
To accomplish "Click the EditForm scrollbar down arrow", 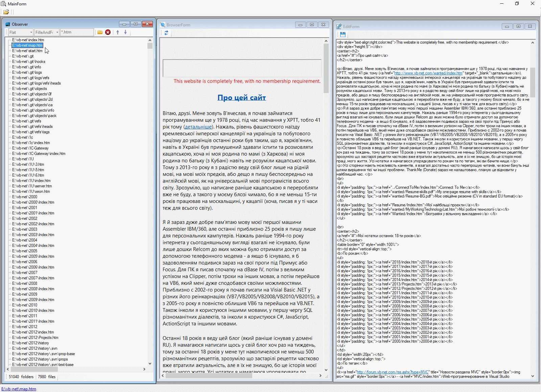I will pyautogui.click(x=533, y=376).
